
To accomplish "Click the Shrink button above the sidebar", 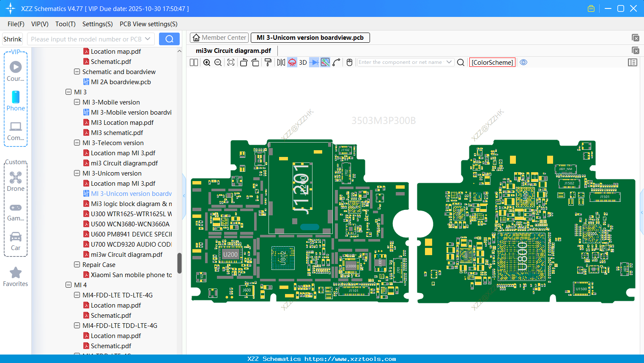I will (12, 39).
